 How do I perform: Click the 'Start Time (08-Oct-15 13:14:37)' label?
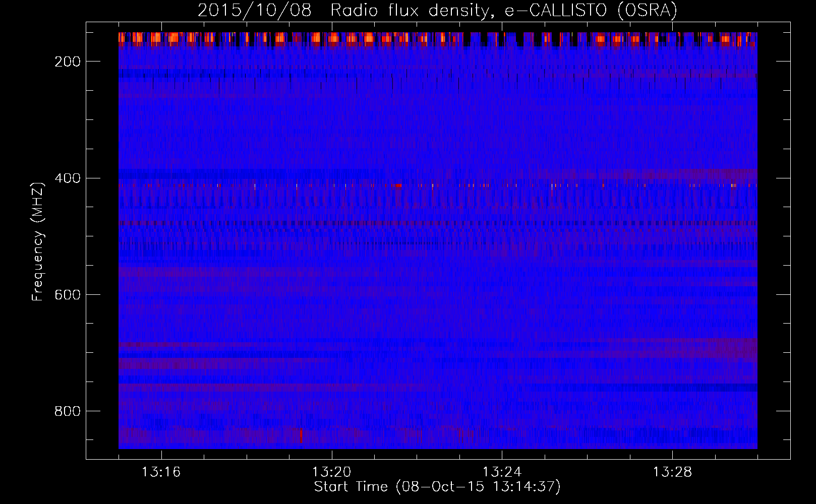(437, 487)
